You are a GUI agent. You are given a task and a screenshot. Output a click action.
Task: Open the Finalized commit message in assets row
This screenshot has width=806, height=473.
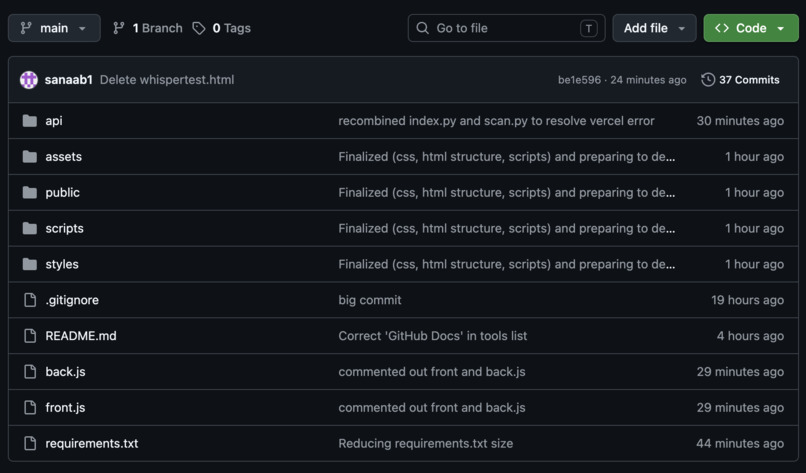(507, 156)
